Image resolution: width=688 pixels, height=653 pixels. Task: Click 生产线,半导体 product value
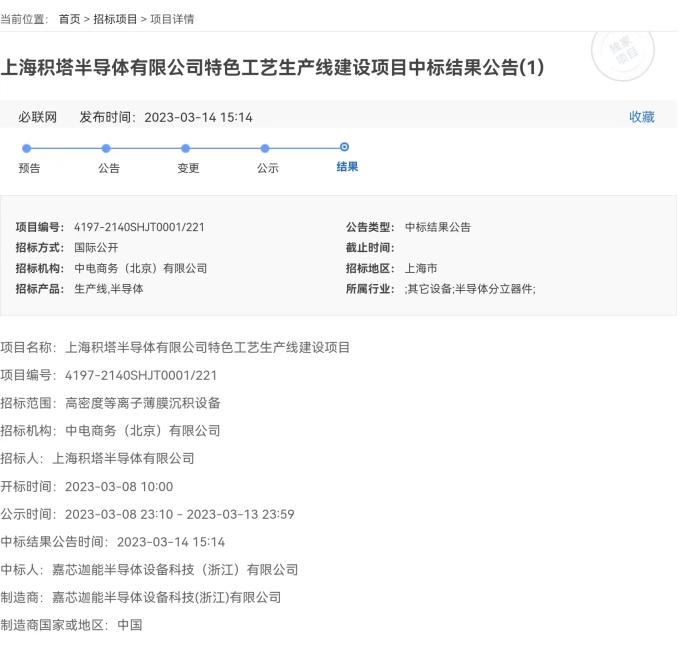click(x=108, y=289)
